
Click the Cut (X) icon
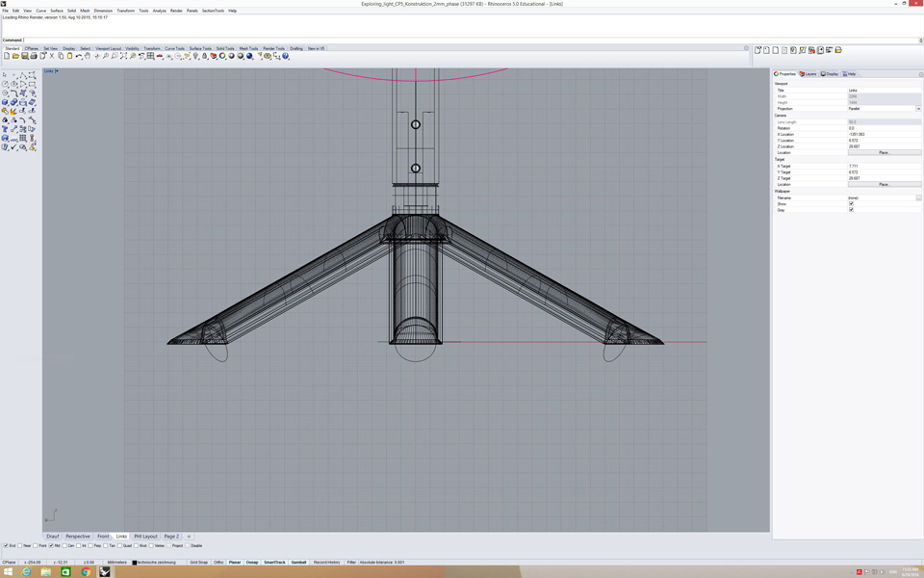pos(52,56)
